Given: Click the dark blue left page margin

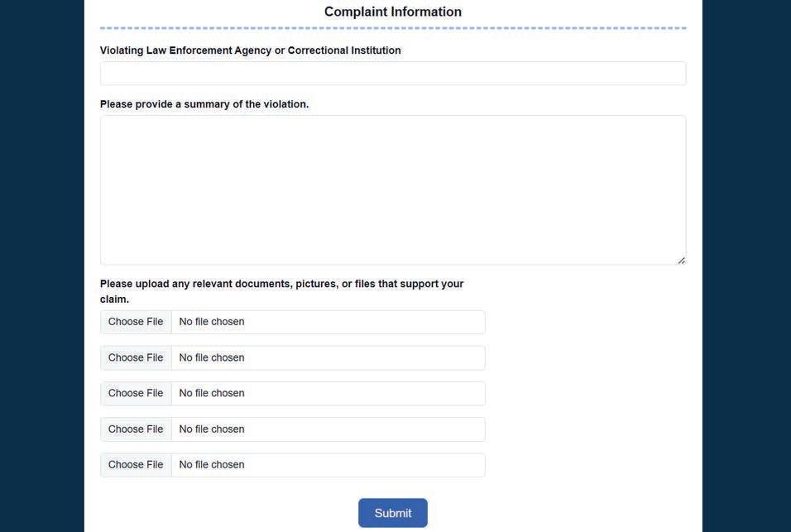Looking at the screenshot, I should pos(41,265).
